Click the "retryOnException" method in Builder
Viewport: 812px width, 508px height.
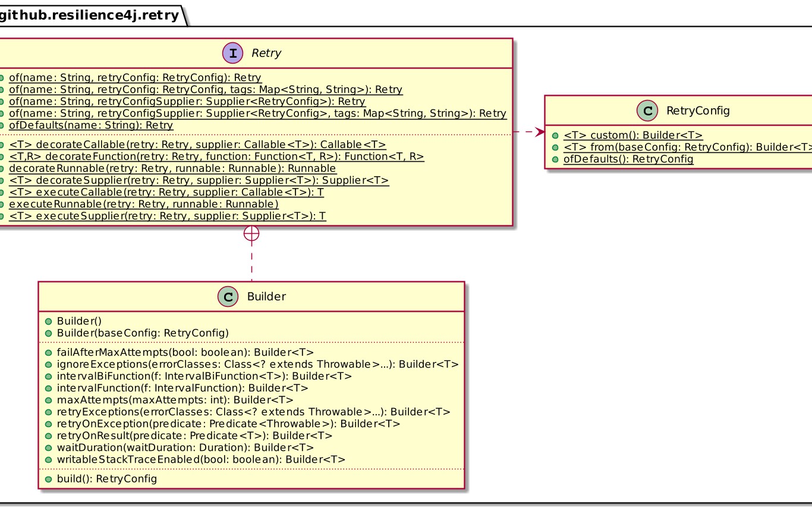tap(228, 424)
